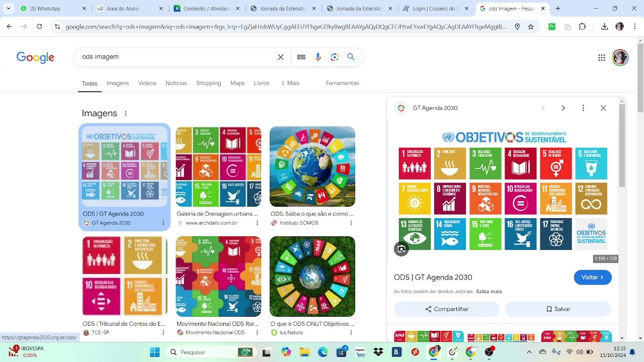
Task: Open the Google apps grid
Action: click(x=601, y=57)
